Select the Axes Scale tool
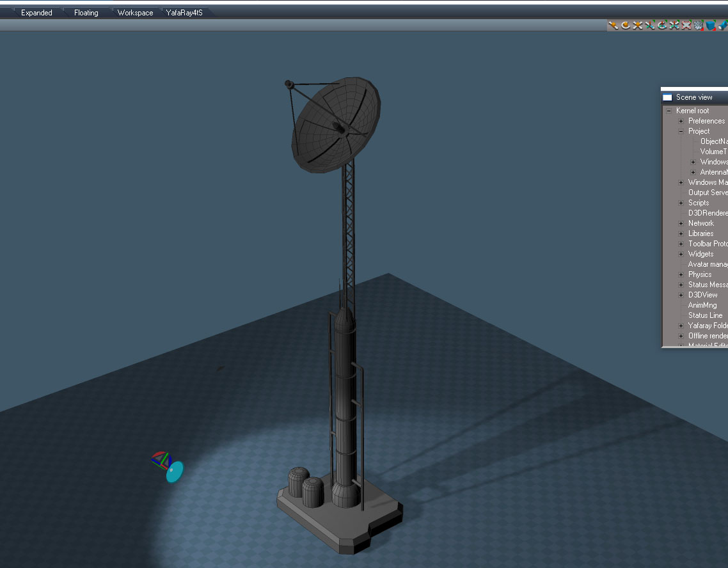This screenshot has width=728, height=568. click(674, 26)
